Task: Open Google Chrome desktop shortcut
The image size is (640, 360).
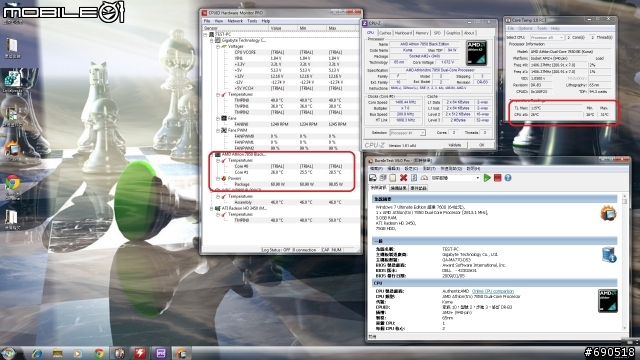Action: 12,187
